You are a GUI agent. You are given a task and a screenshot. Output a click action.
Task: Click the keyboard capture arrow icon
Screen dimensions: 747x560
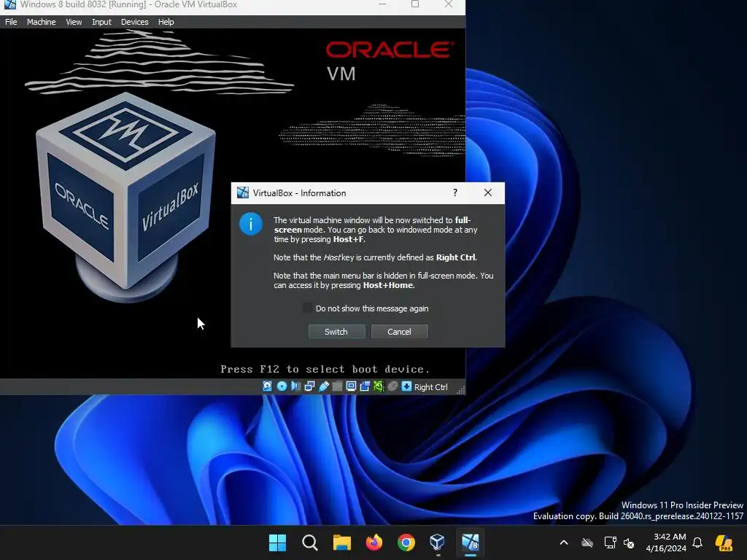(406, 386)
